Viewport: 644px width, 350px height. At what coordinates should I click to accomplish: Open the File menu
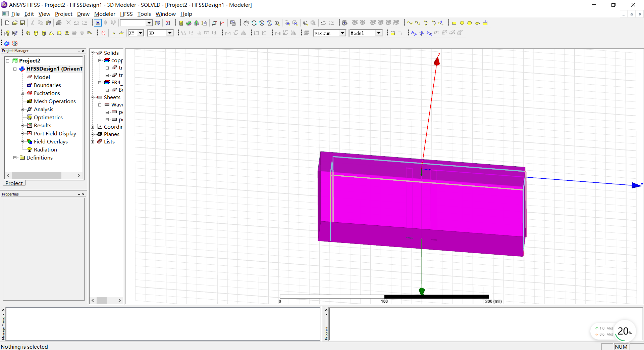pos(15,14)
